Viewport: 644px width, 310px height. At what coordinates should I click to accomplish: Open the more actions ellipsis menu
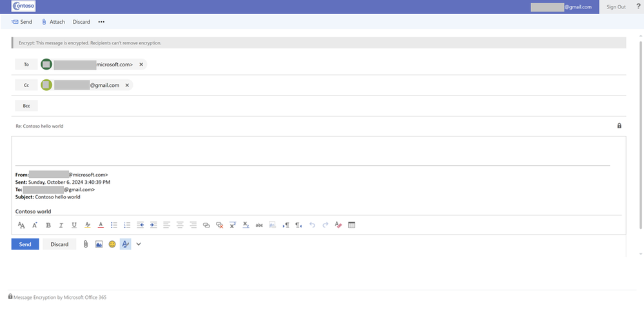tap(101, 22)
